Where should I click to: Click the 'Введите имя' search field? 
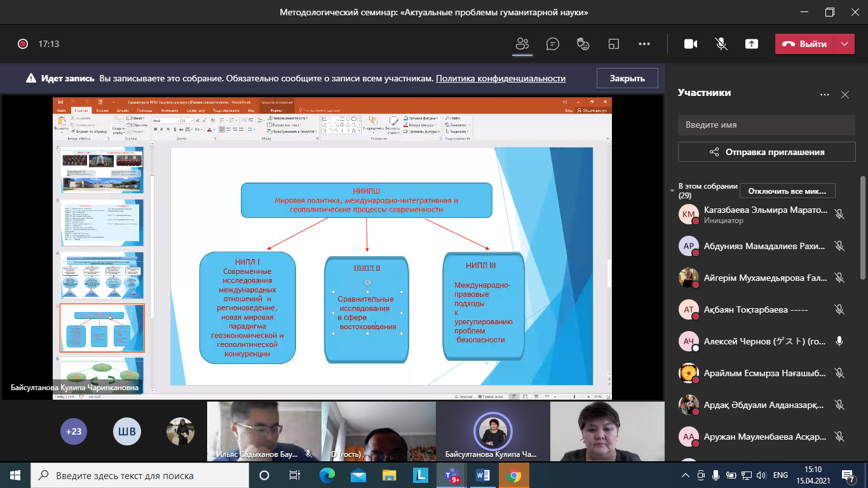pyautogui.click(x=766, y=125)
